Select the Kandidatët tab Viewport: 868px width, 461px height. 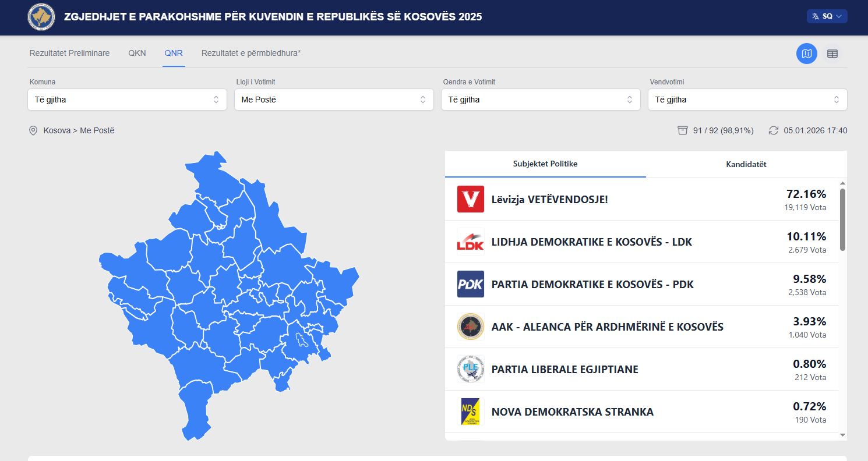click(x=746, y=164)
